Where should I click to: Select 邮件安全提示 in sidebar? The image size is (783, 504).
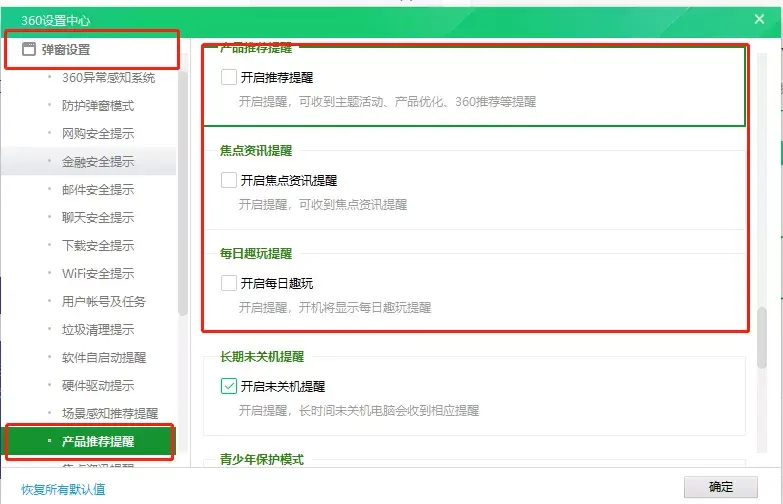point(98,189)
